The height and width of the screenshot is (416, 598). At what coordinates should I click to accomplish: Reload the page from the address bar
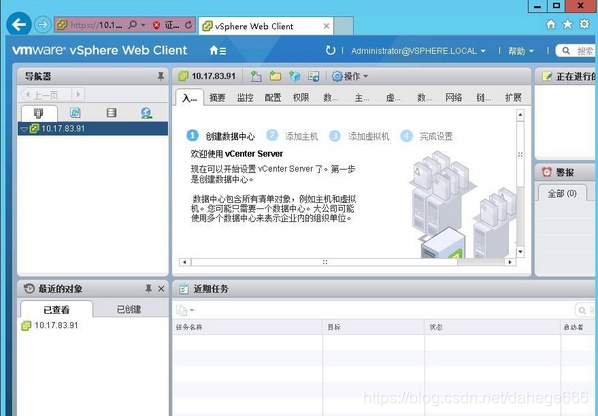(x=188, y=25)
